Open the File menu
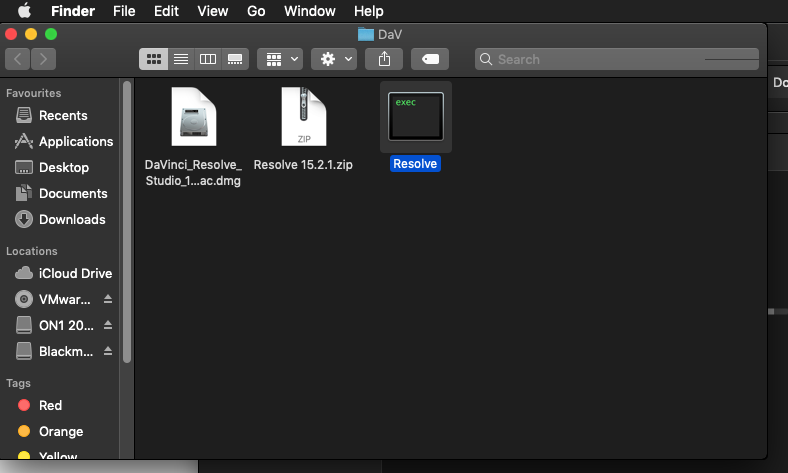This screenshot has width=788, height=473. pyautogui.click(x=124, y=11)
